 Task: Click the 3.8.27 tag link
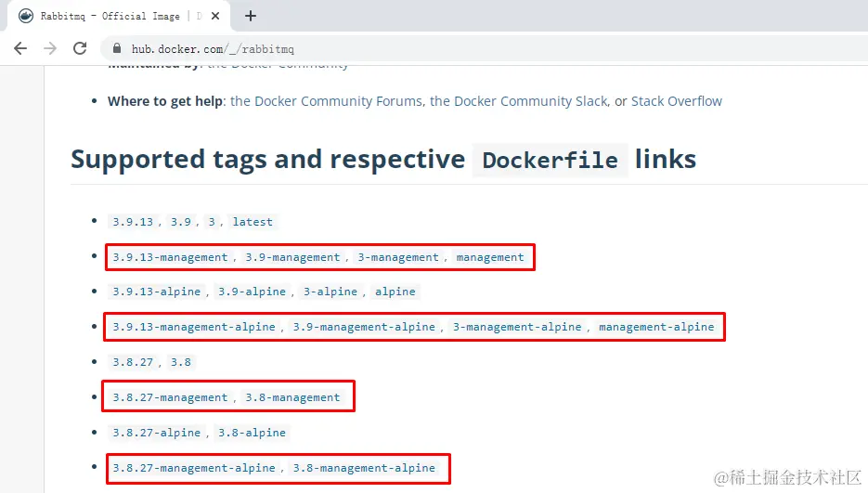(x=133, y=362)
